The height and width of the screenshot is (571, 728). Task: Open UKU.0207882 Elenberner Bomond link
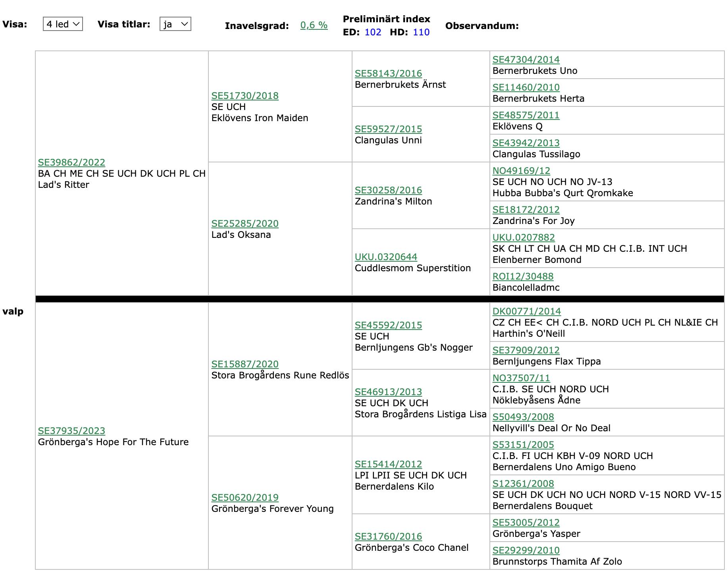524,237
